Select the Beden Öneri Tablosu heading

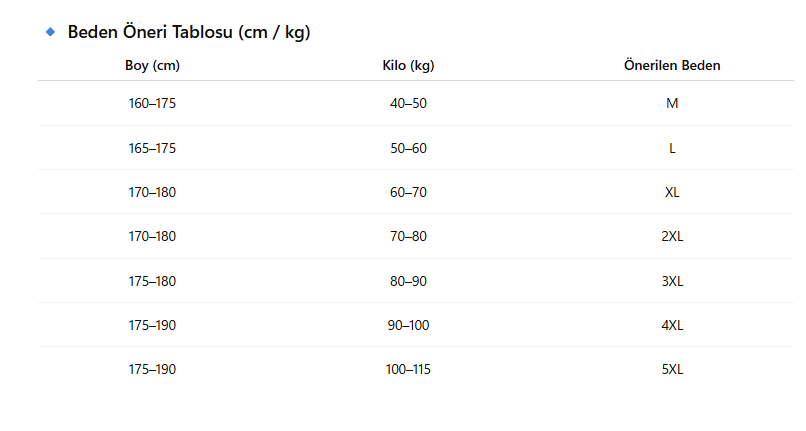tap(189, 33)
